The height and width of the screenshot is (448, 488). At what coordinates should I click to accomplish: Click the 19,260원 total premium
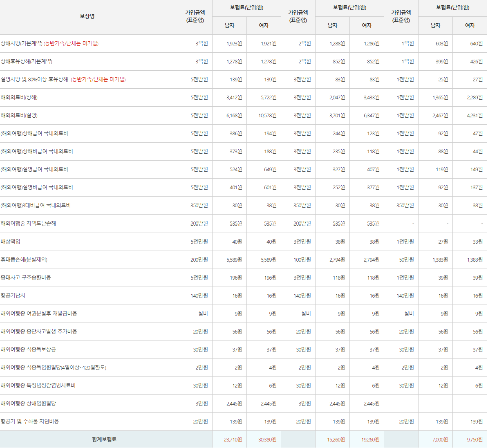370,440
